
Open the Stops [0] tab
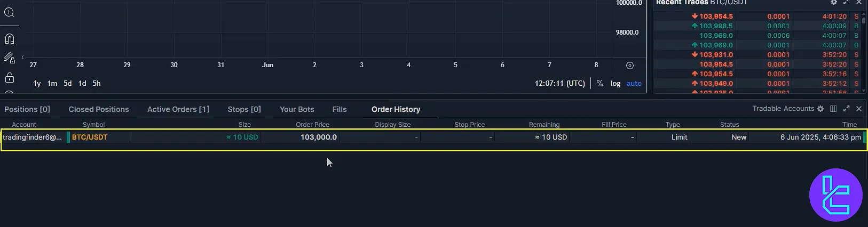244,109
